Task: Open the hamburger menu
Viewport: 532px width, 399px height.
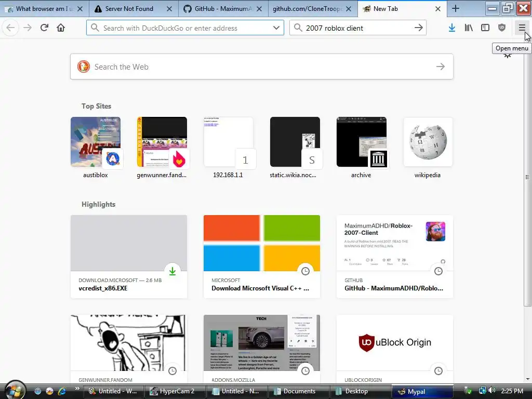Action: pos(522,28)
